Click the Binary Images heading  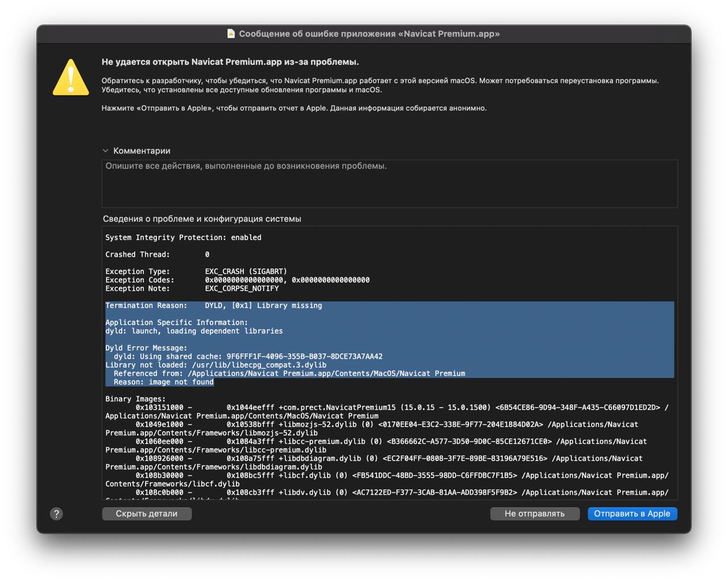[x=135, y=399]
